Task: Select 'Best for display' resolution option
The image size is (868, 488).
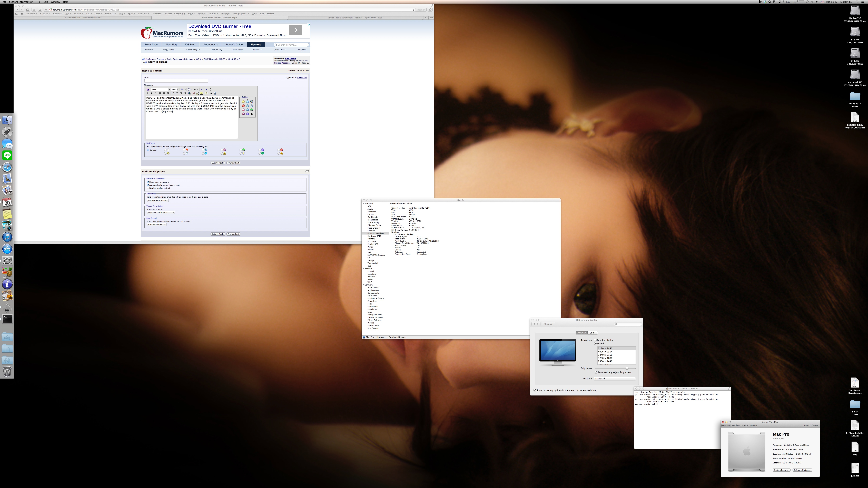Action: tap(595, 340)
